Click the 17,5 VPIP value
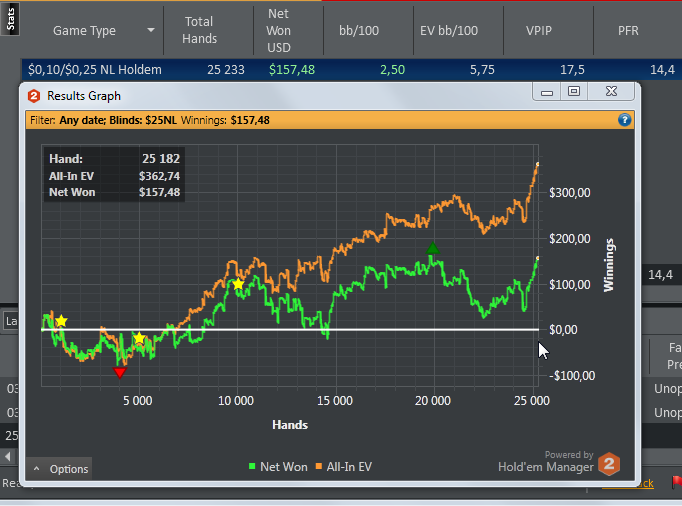Viewport: 682px width, 506px height. click(x=572, y=70)
